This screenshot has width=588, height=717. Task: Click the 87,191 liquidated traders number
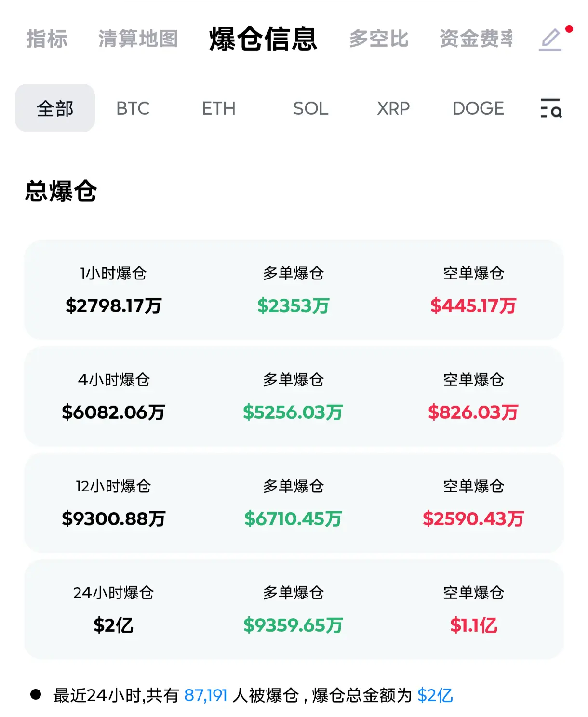(x=206, y=695)
